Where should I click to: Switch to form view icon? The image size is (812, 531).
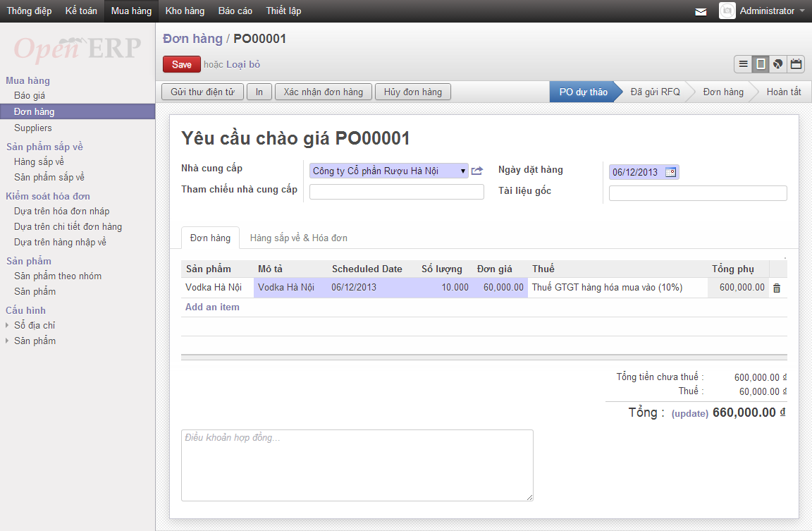[761, 64]
